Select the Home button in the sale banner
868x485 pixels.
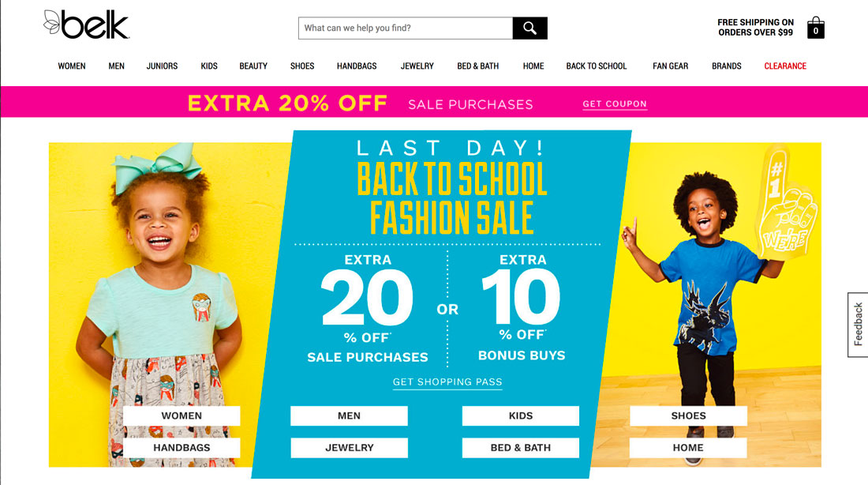[688, 448]
